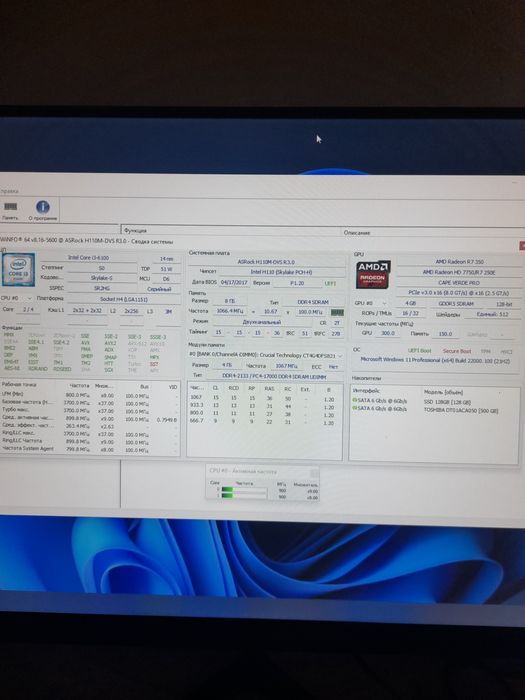Click the Core 0 frequency bar

click(244, 490)
